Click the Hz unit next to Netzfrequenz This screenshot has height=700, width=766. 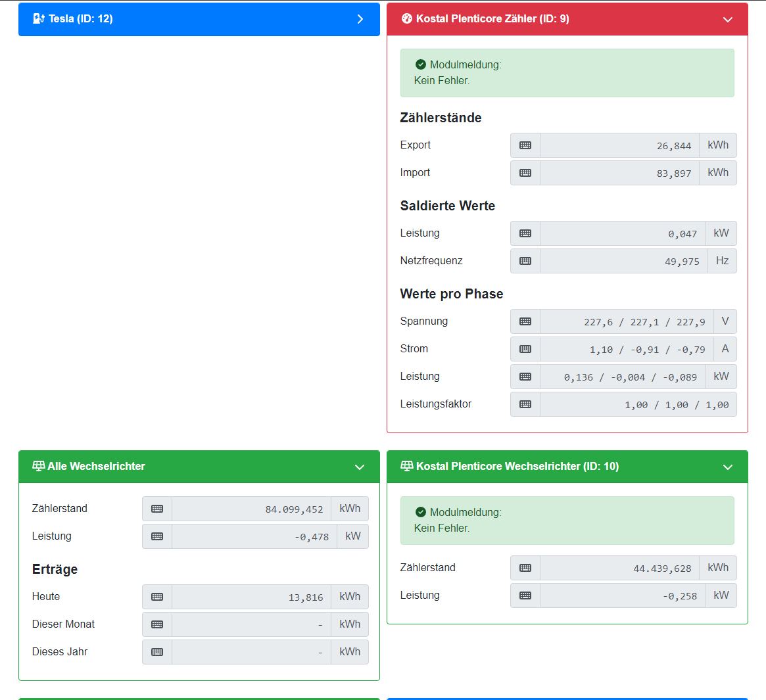pos(722,261)
